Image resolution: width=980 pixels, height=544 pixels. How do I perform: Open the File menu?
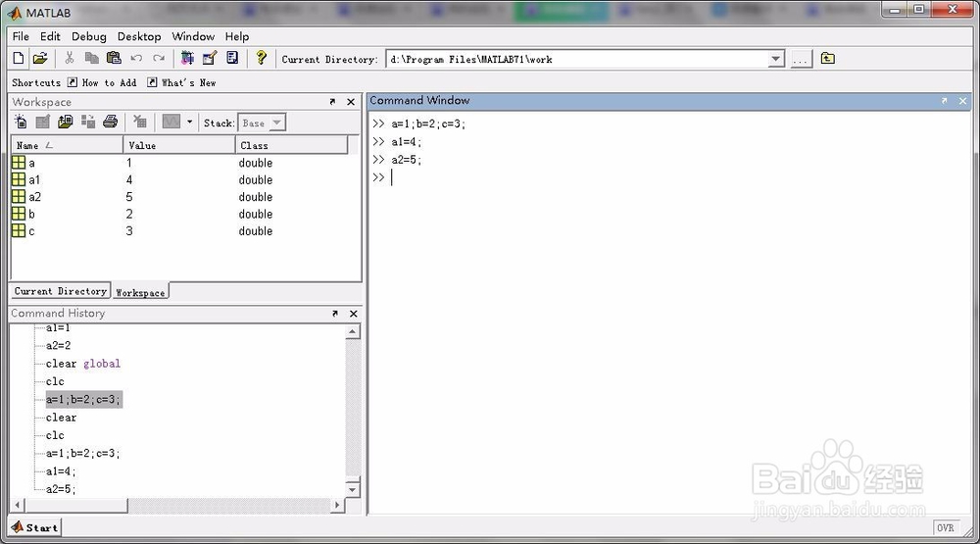tap(21, 36)
